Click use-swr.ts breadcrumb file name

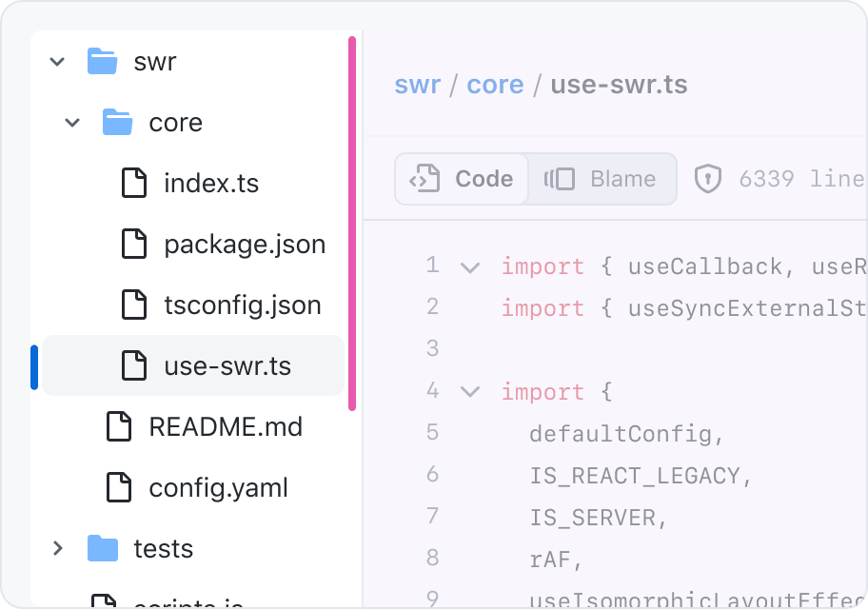[619, 85]
